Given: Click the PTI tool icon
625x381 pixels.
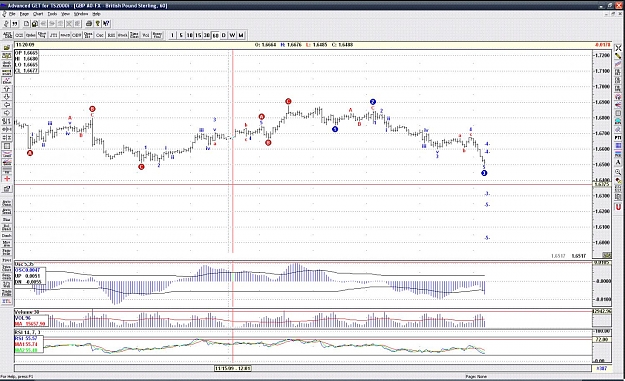Looking at the screenshot, I should (x=618, y=137).
